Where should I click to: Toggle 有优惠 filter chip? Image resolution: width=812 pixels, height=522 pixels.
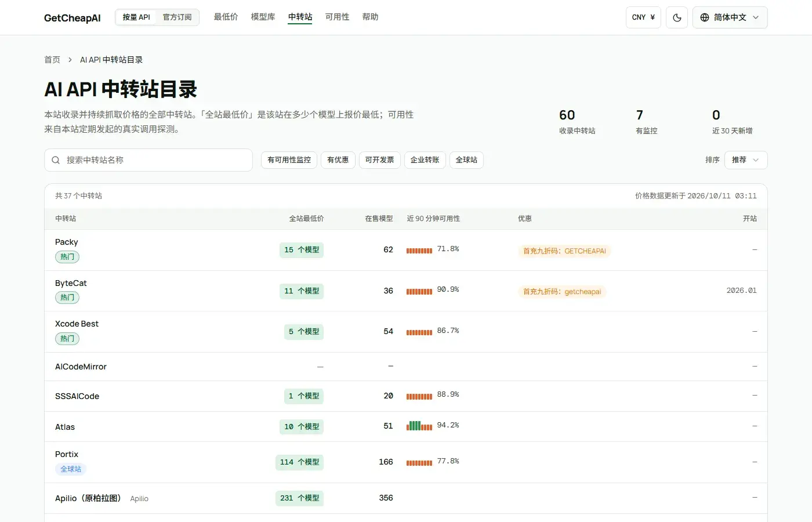(338, 160)
